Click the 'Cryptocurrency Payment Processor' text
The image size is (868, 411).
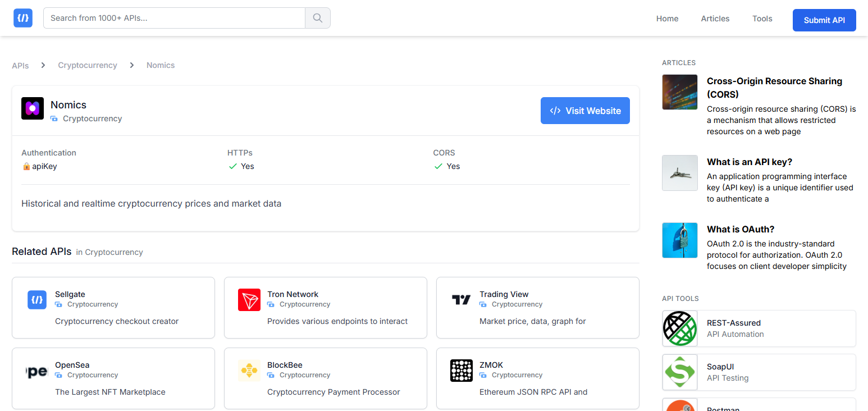click(x=334, y=392)
